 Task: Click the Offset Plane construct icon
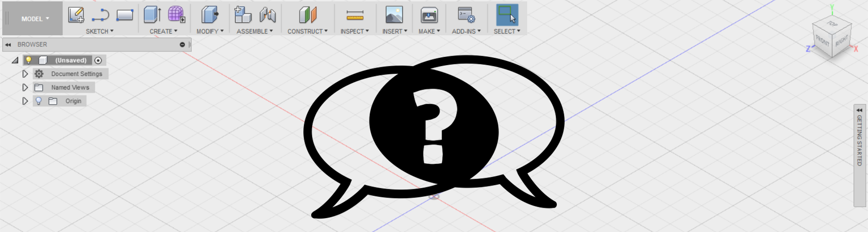(x=308, y=15)
